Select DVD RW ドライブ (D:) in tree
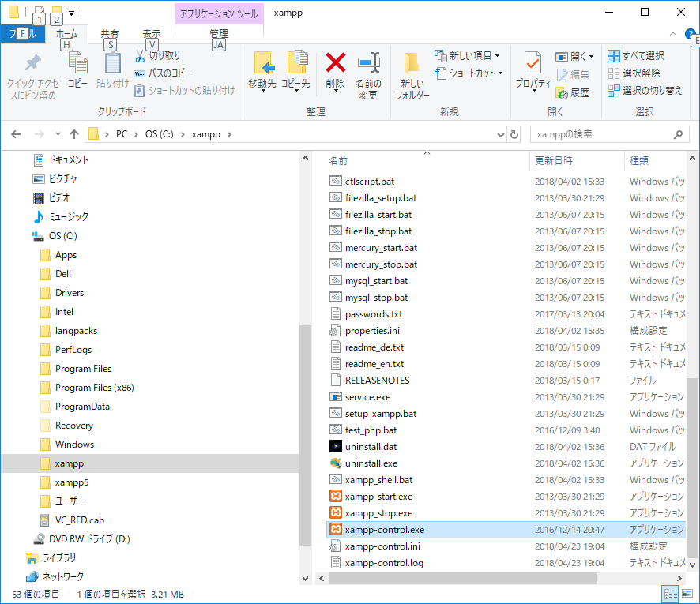The image size is (700, 604). pos(88,539)
